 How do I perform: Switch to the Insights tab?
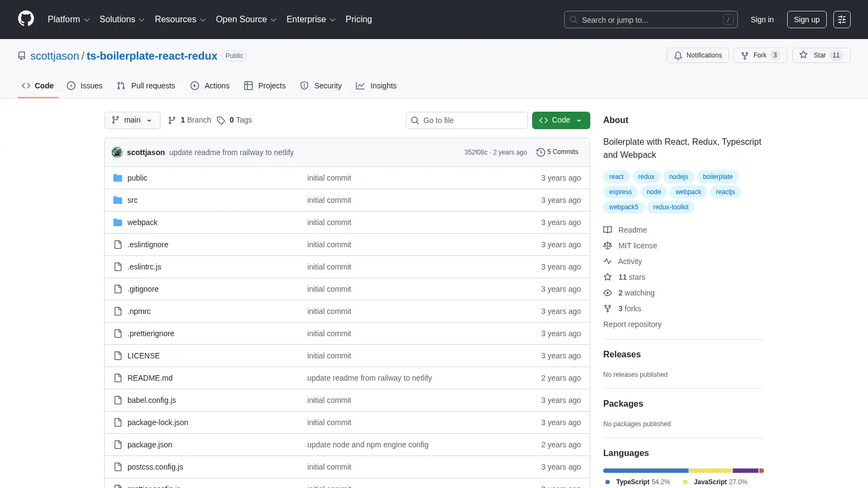[x=376, y=86]
